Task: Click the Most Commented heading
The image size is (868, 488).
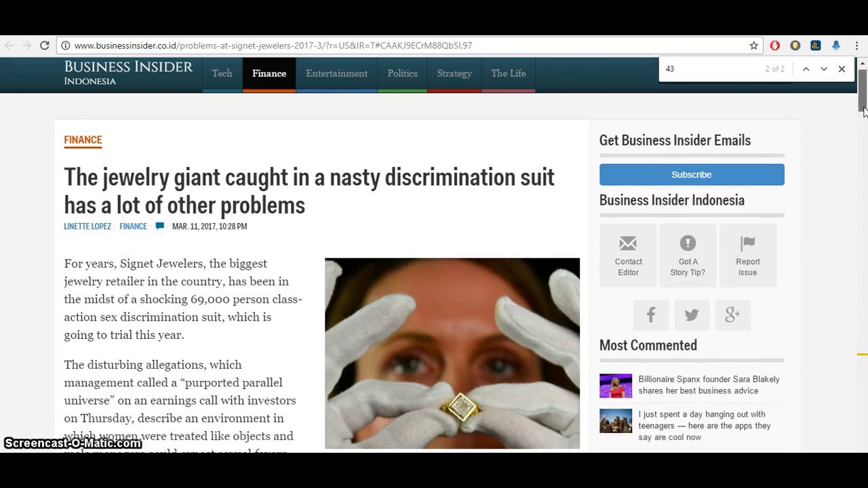Action: point(648,346)
